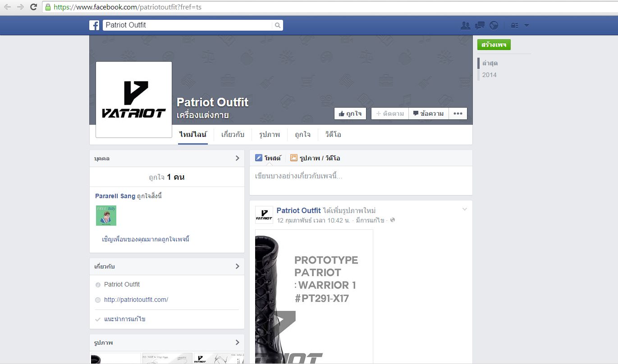Reload the page with browser refresh icon
Screen dimensions: 618x364
(33, 7)
